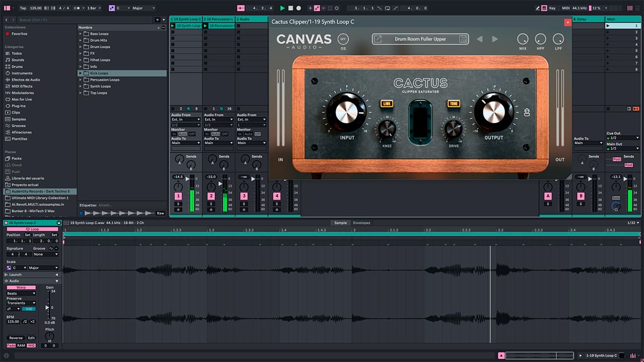The image size is (644, 362).
Task: Open Audio From dropdown on track 2
Action: [218, 120]
